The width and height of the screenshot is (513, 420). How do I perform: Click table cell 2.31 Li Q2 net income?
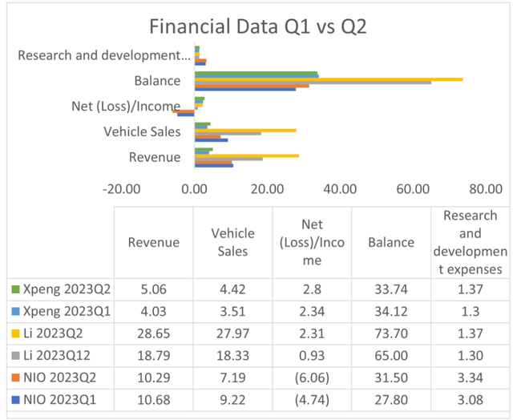coord(312,333)
